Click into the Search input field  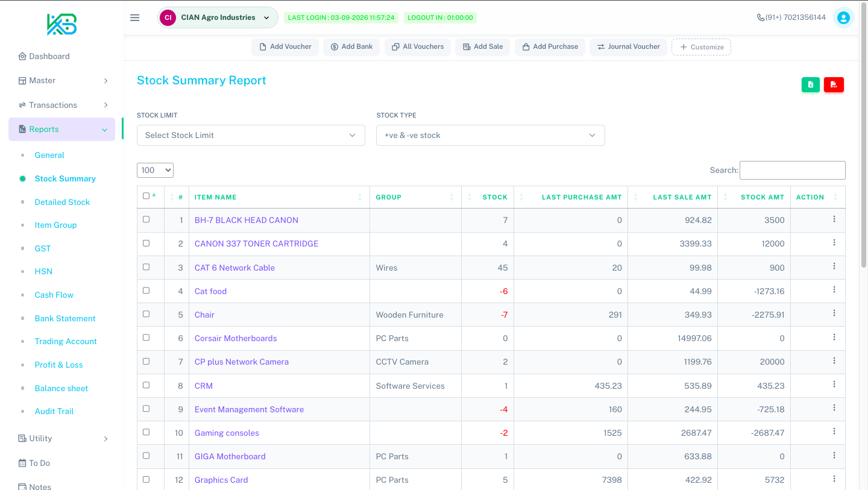point(792,170)
